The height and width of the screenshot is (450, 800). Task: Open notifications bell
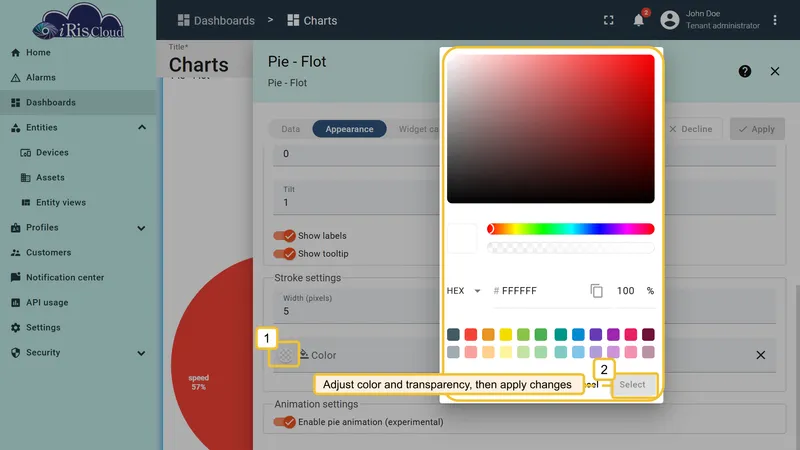pos(638,20)
